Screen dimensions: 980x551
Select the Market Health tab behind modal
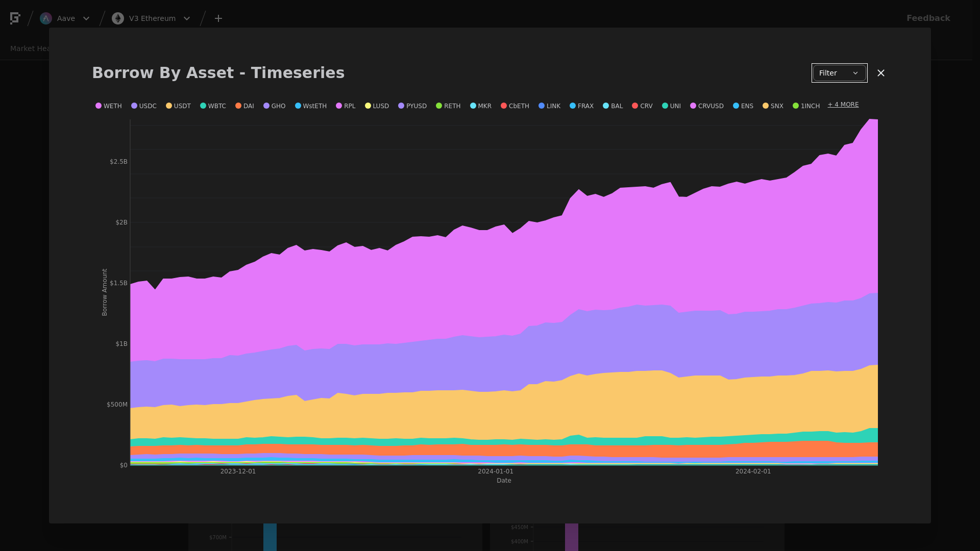pos(30,48)
